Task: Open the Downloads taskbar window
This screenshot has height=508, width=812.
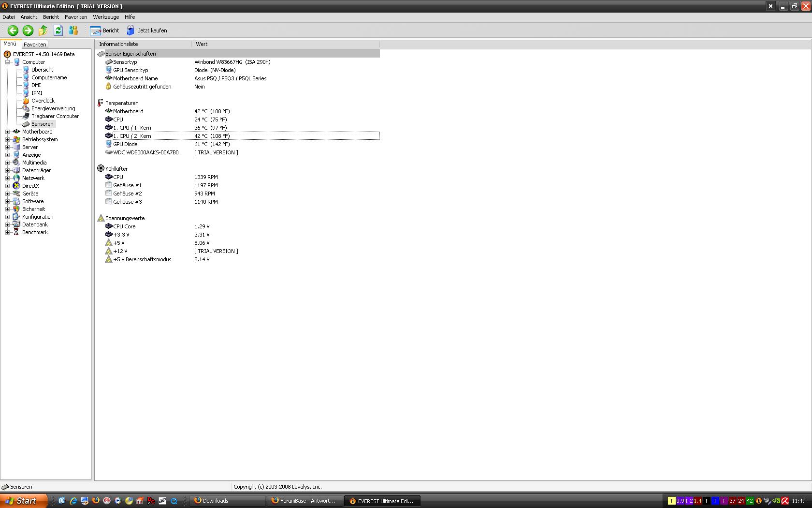Action: [228, 501]
